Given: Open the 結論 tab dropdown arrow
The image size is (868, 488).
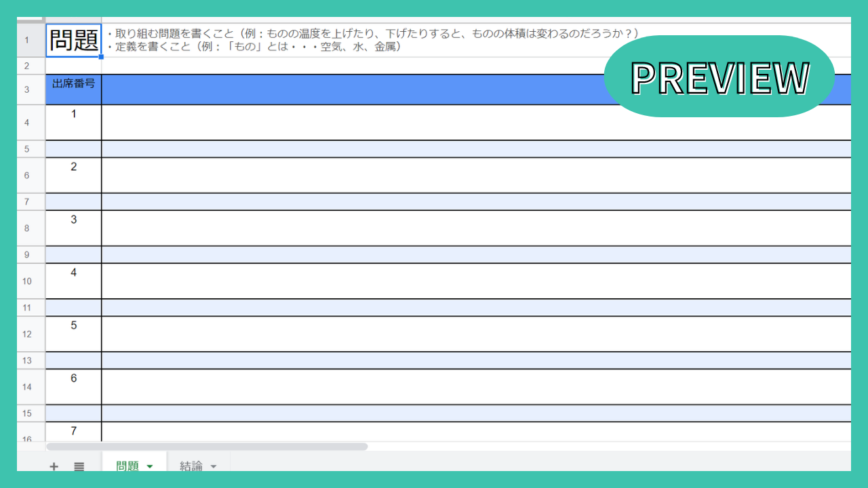Looking at the screenshot, I should click(214, 466).
